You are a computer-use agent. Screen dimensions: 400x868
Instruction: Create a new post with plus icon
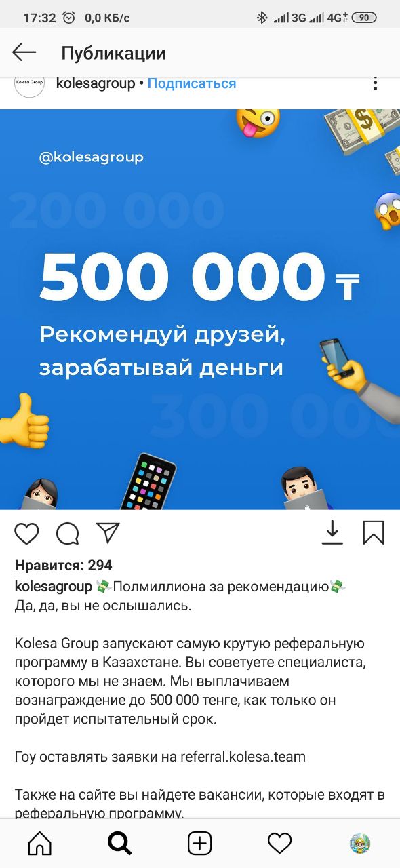199,843
